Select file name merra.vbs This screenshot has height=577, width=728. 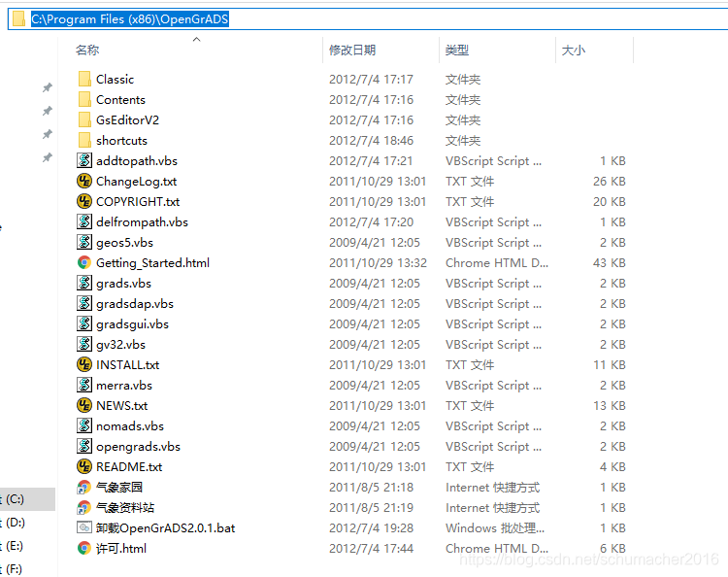(124, 386)
